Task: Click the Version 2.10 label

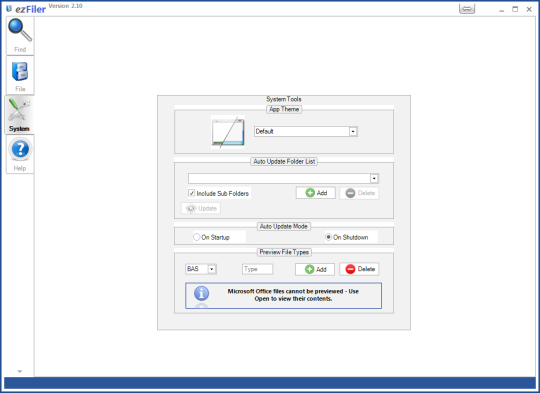Action: pos(65,6)
